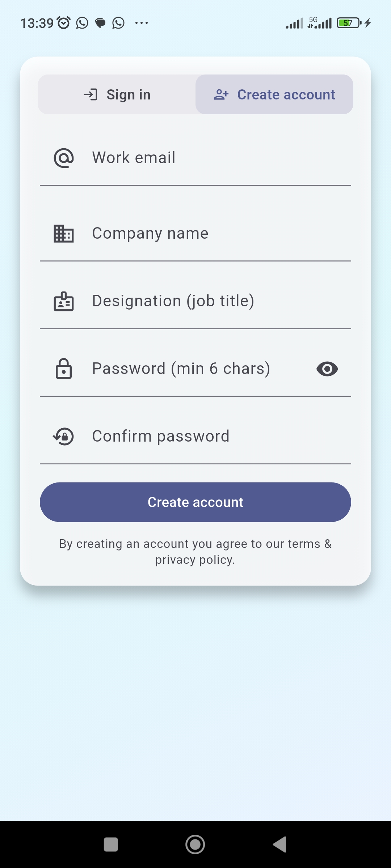
Task: Tap the alarm clock status bar icon
Action: click(x=64, y=23)
